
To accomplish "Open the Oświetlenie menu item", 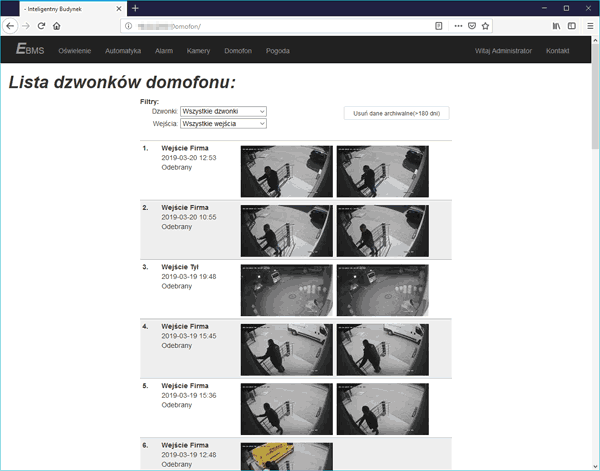I will [75, 50].
